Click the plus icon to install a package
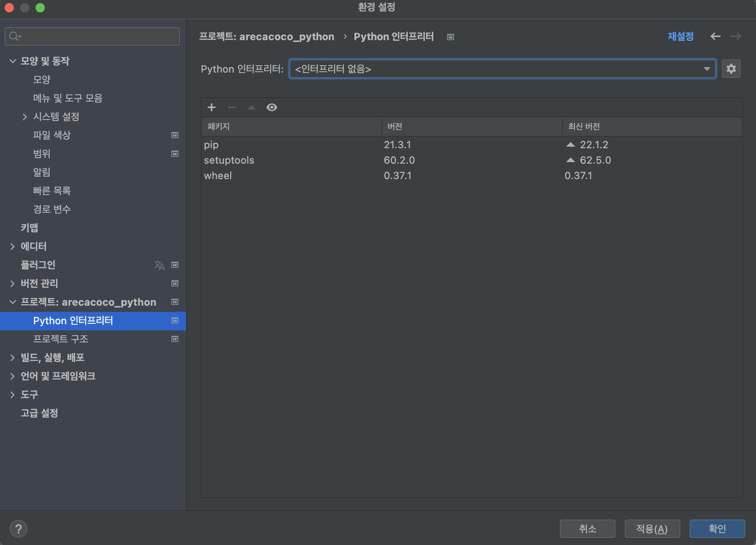Image resolution: width=756 pixels, height=545 pixels. coord(212,107)
